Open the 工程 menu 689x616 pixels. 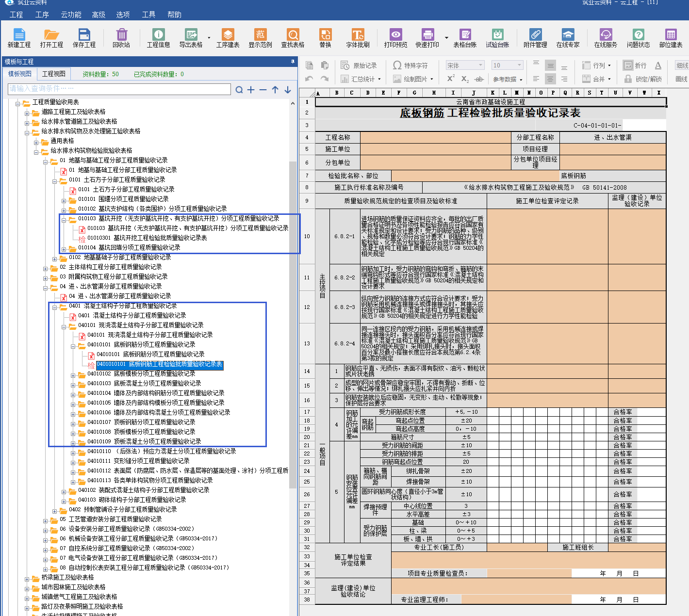pos(16,15)
